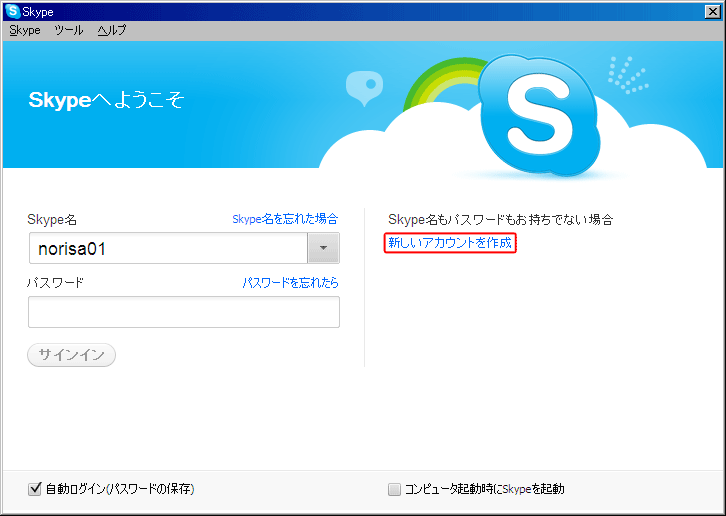The image size is (726, 516).
Task: Open the Skype名を忘れた場合 link
Action: coord(285,219)
